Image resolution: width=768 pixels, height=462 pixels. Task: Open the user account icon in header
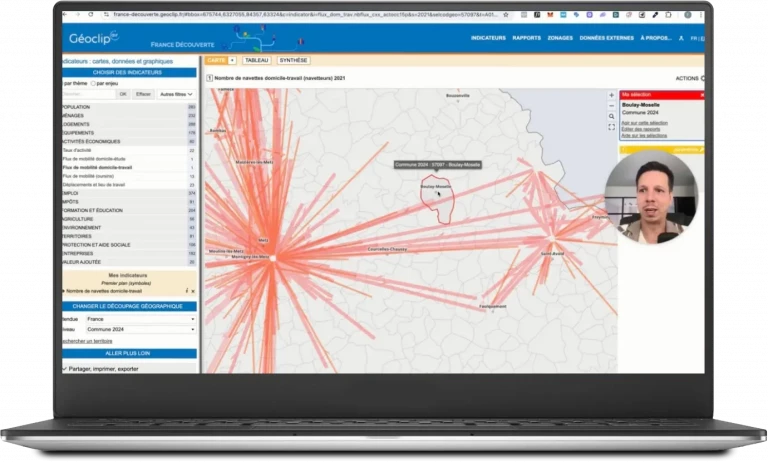click(x=681, y=38)
